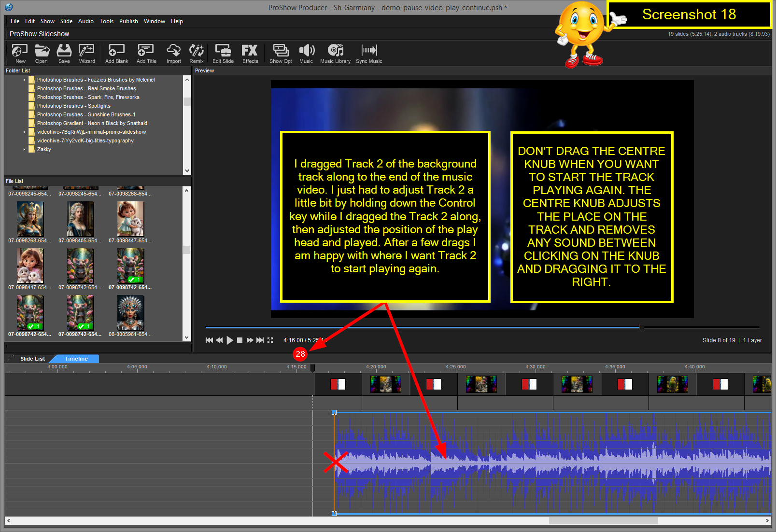Stop the preview playback
776x532 pixels.
240,340
